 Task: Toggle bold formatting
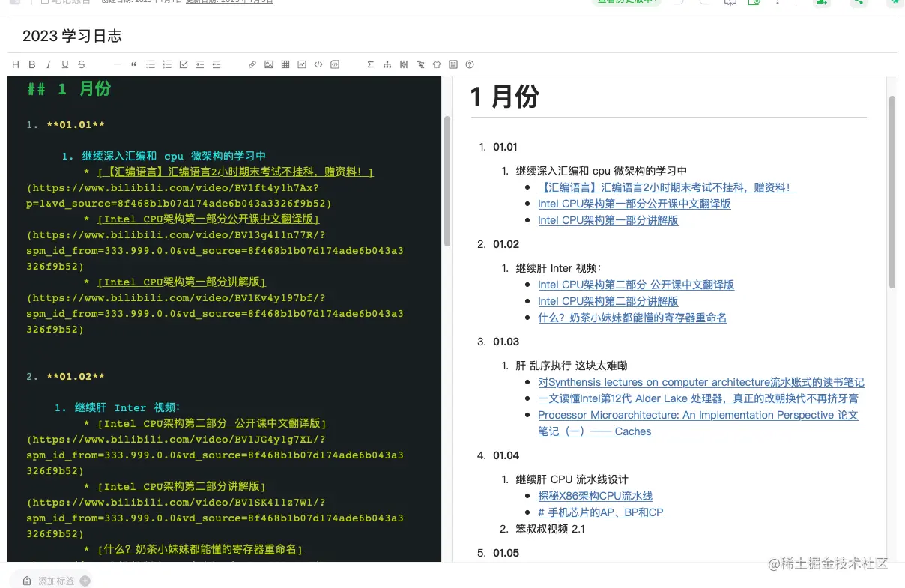click(x=32, y=64)
